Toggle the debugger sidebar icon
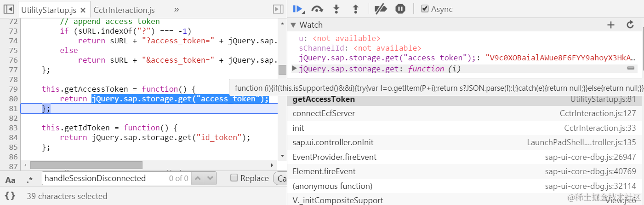The height and width of the screenshot is (205, 644). (x=277, y=9)
